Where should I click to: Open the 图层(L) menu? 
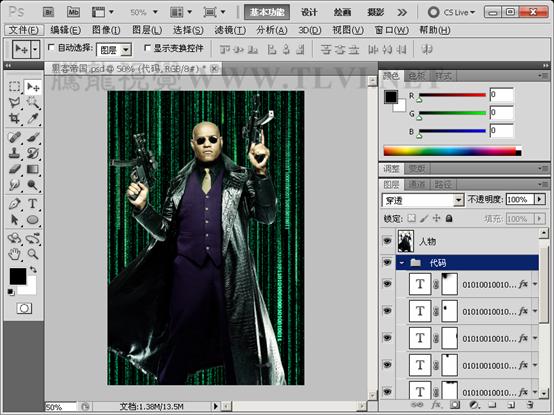point(147,30)
